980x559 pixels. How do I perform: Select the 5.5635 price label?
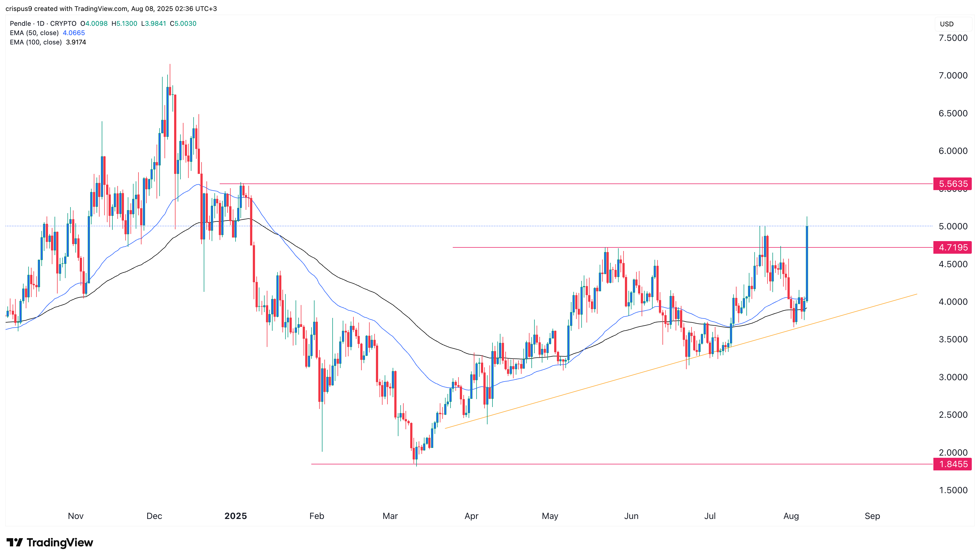coord(952,184)
